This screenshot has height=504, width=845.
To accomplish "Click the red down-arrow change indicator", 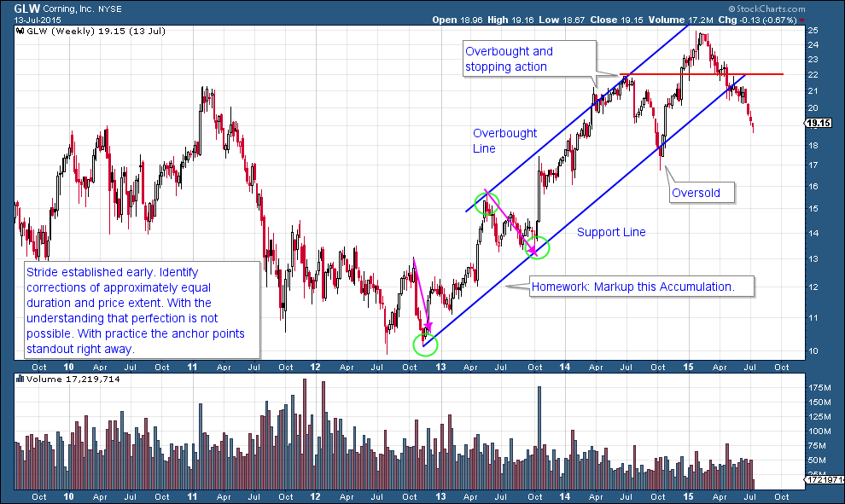I will [802, 20].
